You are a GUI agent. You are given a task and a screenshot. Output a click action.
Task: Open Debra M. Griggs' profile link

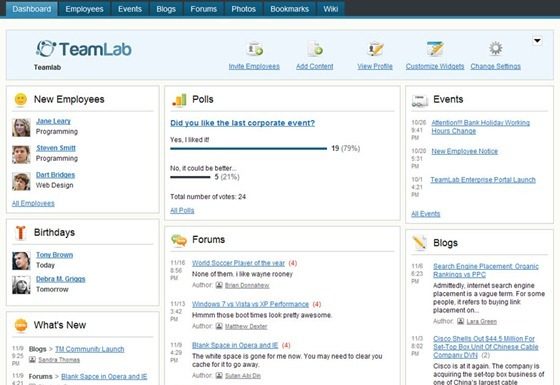point(61,279)
